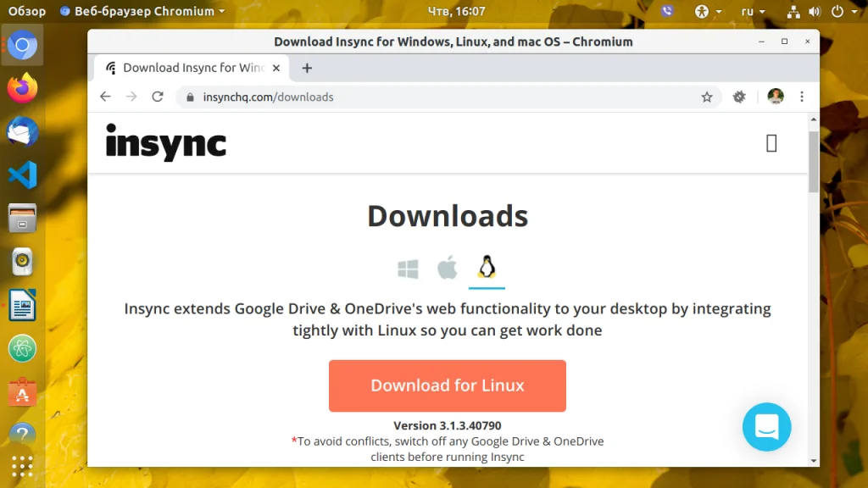Reload the insynchq.com page

(158, 97)
